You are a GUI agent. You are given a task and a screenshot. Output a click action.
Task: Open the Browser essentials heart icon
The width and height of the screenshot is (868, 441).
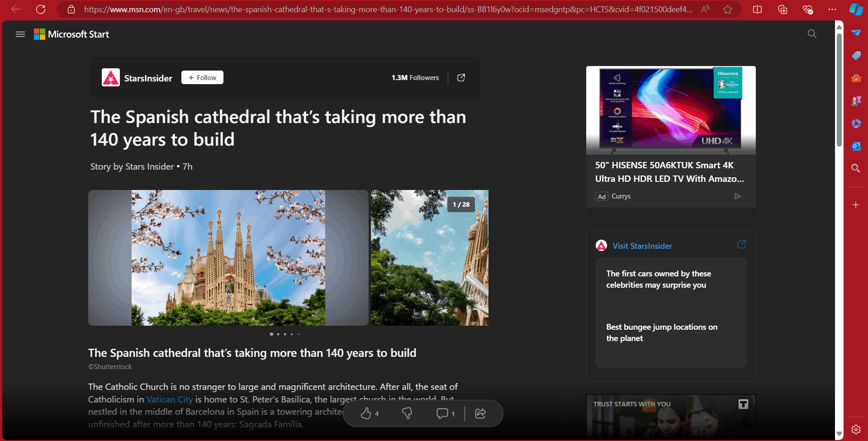pos(807,9)
